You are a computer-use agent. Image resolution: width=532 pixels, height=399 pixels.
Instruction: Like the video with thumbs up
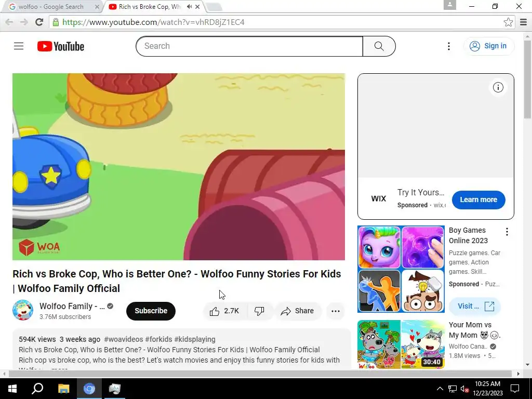[224, 311]
